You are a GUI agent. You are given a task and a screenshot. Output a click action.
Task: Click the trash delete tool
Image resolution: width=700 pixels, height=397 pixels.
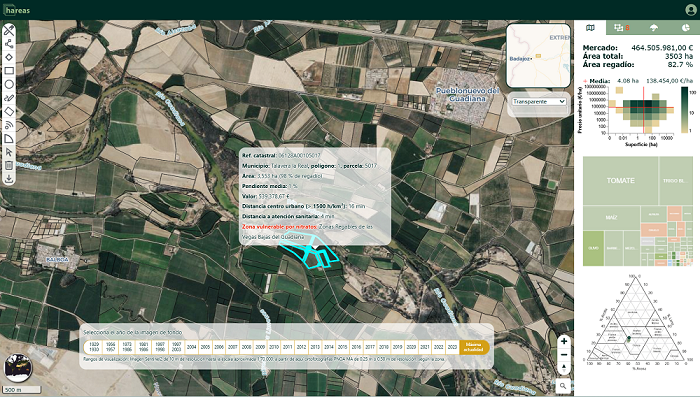[x=9, y=166]
